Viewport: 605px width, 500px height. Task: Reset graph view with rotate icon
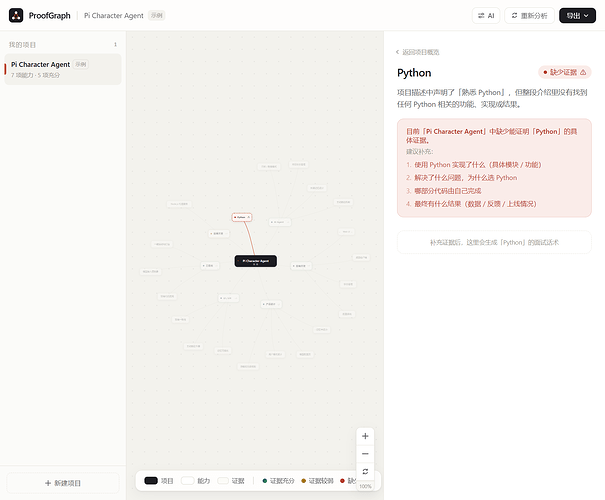pos(365,471)
